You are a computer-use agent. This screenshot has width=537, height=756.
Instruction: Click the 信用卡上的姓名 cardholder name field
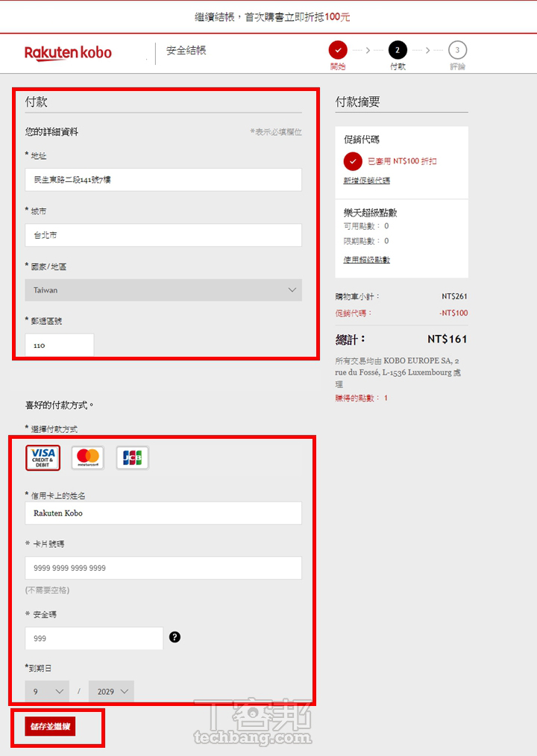click(x=163, y=513)
